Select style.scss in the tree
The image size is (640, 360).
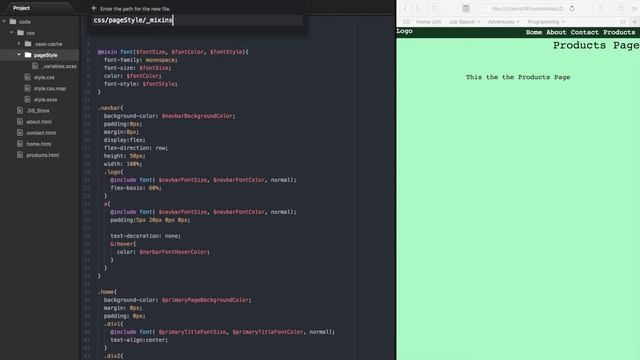(45, 100)
